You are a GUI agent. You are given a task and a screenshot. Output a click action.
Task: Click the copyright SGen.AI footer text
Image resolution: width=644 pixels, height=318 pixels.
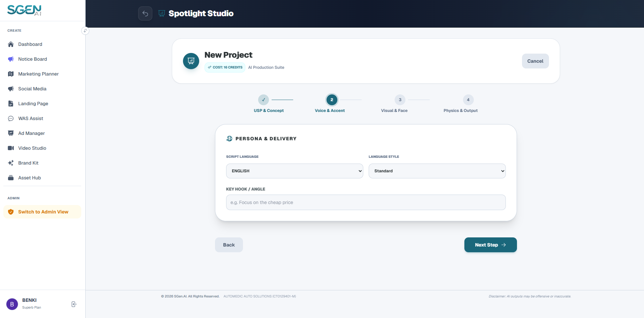(190, 296)
